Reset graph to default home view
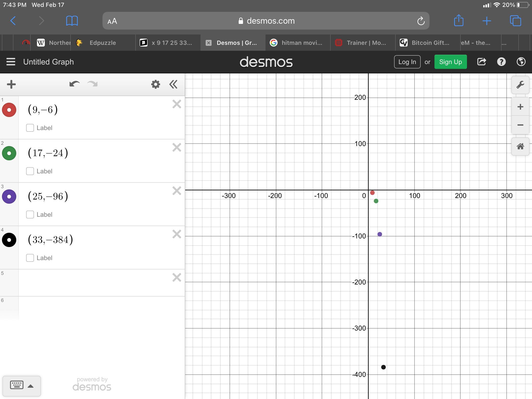The image size is (532, 399). coord(520,147)
